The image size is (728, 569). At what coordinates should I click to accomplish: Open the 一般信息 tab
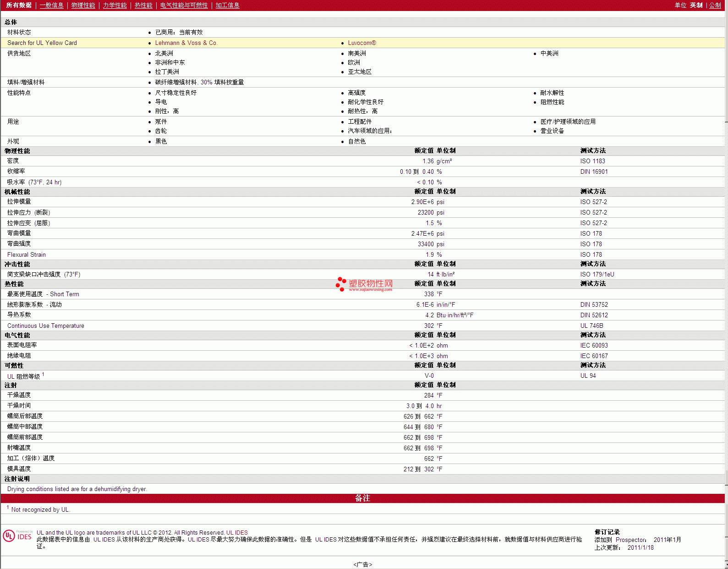51,6
